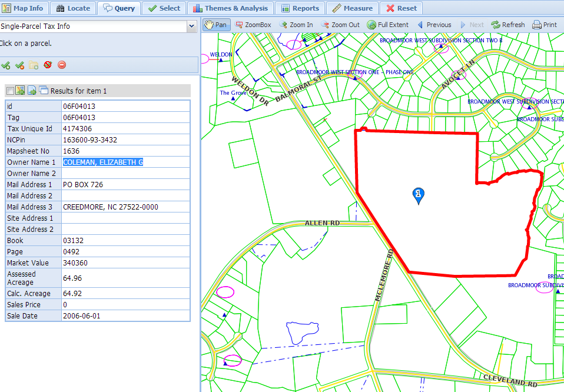Open the Map Info tab

pos(23,8)
